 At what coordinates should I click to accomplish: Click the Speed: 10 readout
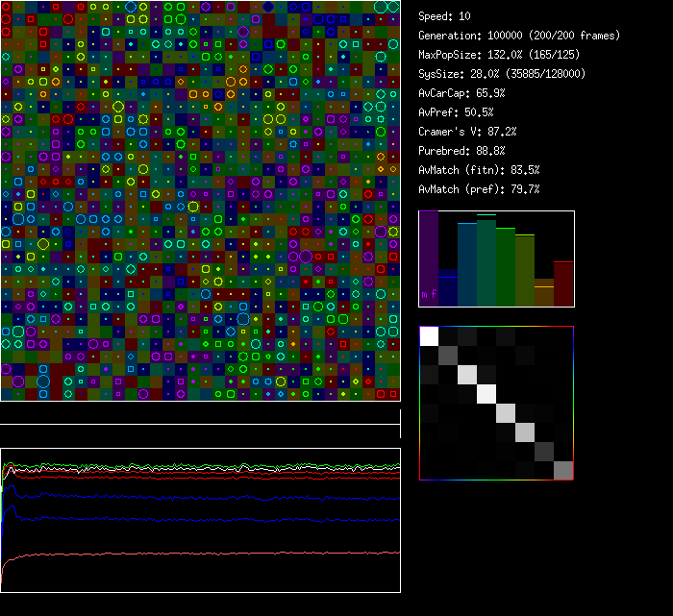point(444,16)
